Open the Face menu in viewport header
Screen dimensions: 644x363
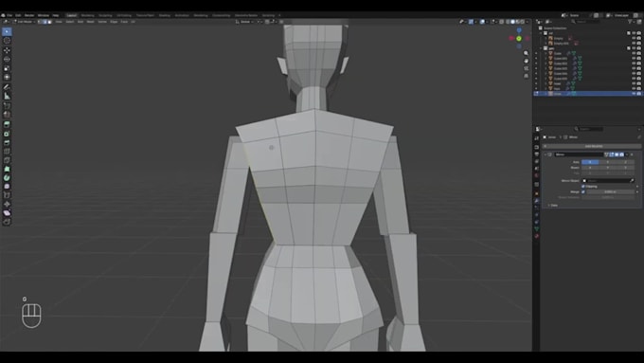click(124, 22)
